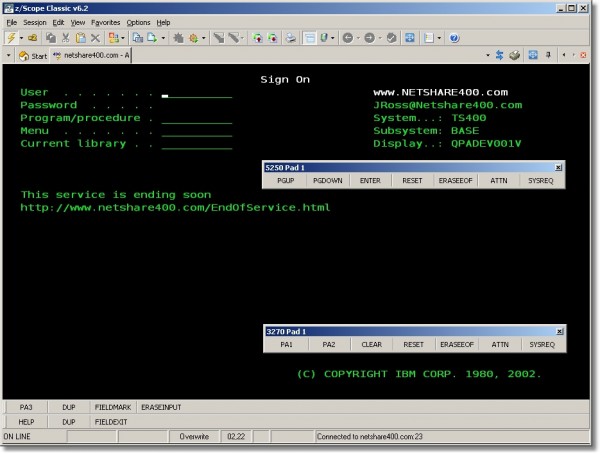This screenshot has height=454, width=600.
Task: Click the printer icon on the tab bar
Action: coord(514,55)
